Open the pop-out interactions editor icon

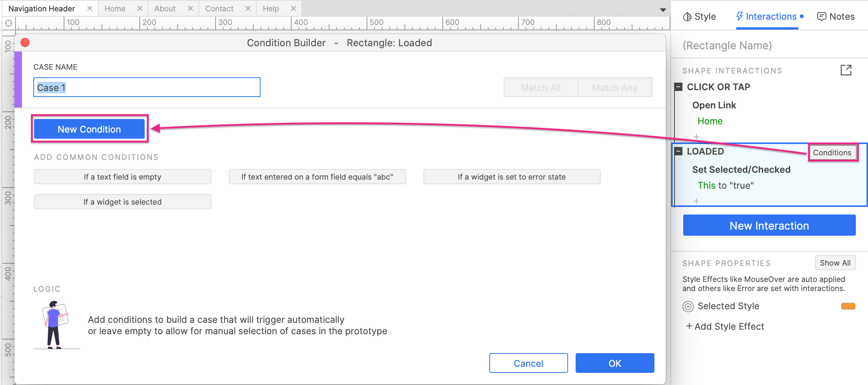point(846,70)
